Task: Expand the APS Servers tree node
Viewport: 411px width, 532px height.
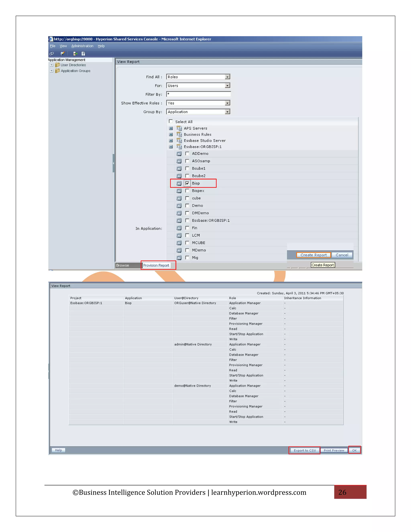Action: pyautogui.click(x=171, y=128)
